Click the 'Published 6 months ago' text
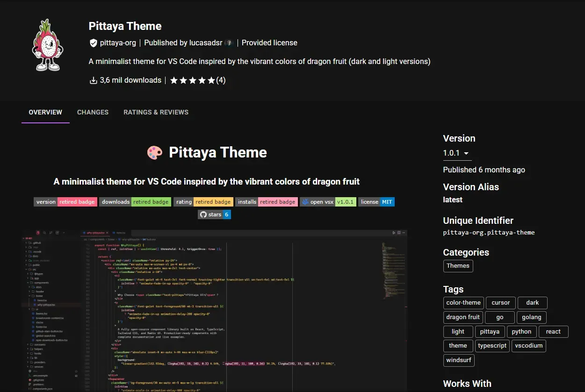585x392 pixels. coord(484,170)
